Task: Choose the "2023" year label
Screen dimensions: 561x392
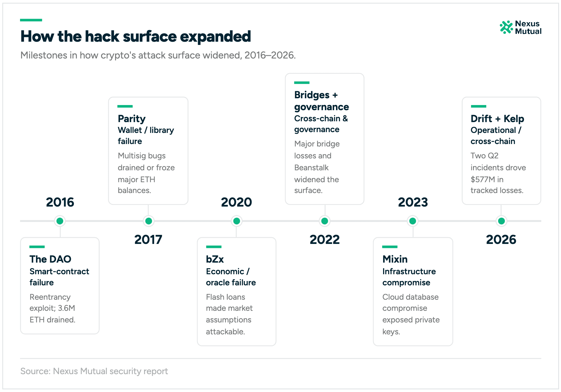Action: (x=413, y=202)
